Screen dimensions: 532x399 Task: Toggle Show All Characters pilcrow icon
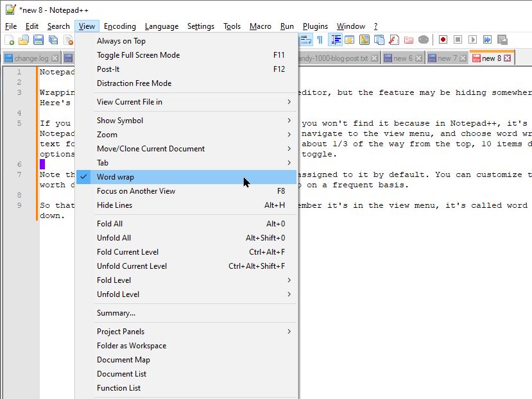point(320,40)
